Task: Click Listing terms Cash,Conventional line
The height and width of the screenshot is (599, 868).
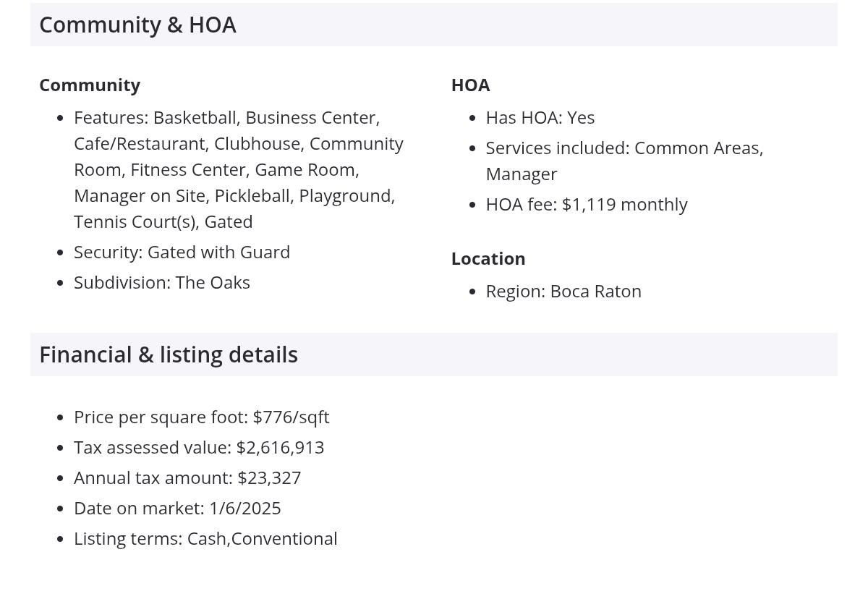Action: coord(205,538)
